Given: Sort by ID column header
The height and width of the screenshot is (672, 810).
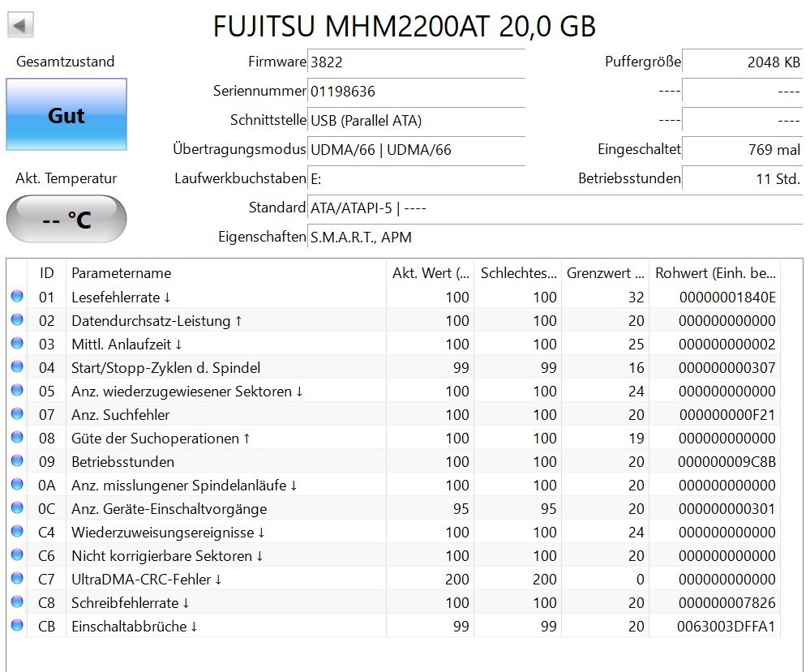Looking at the screenshot, I should pyautogui.click(x=46, y=273).
